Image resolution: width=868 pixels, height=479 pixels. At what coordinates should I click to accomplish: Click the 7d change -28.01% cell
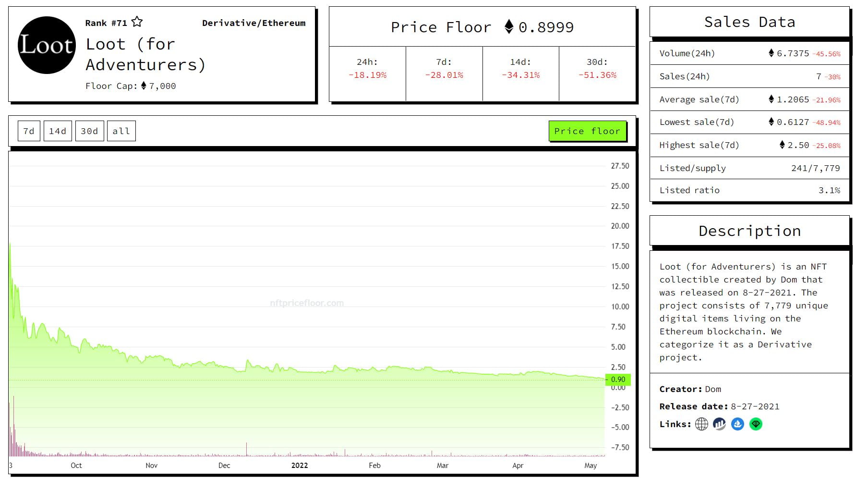444,74
